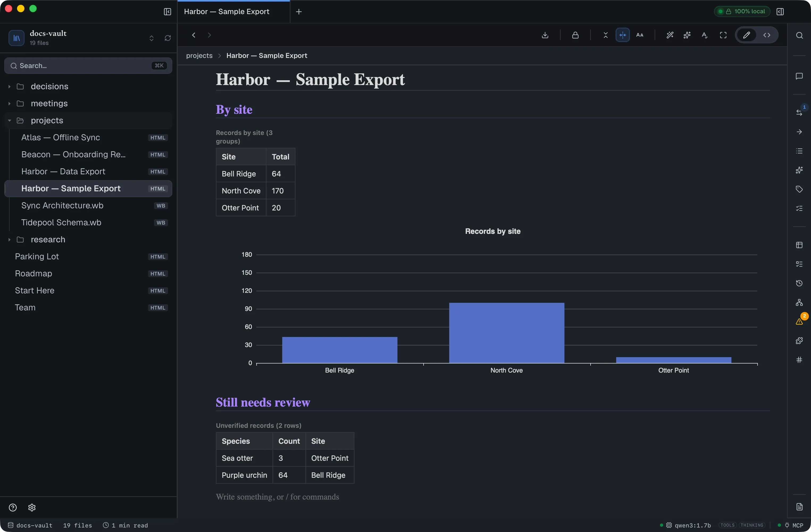Open the settings gear in sidebar footer
Screen dimensions: 811x532
32,508
